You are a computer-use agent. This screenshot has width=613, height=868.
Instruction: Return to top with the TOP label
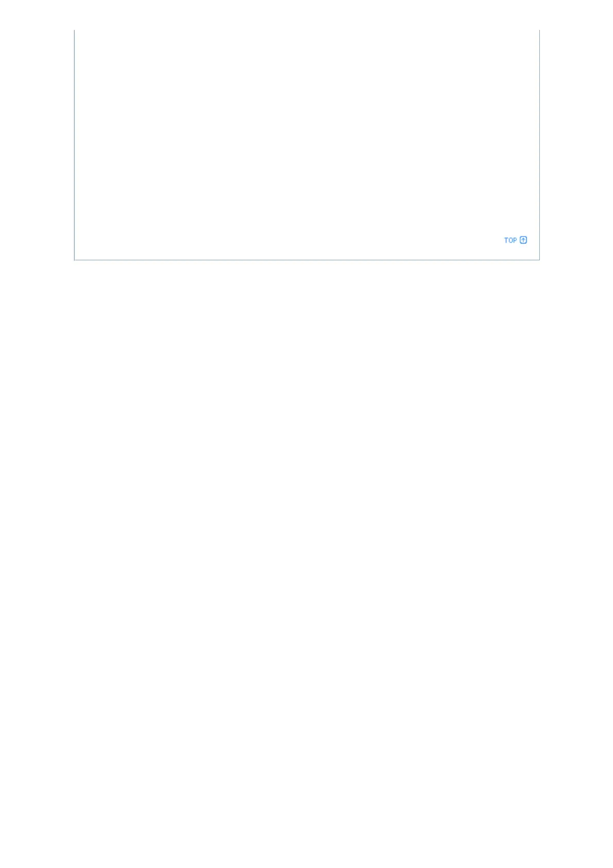510,240
